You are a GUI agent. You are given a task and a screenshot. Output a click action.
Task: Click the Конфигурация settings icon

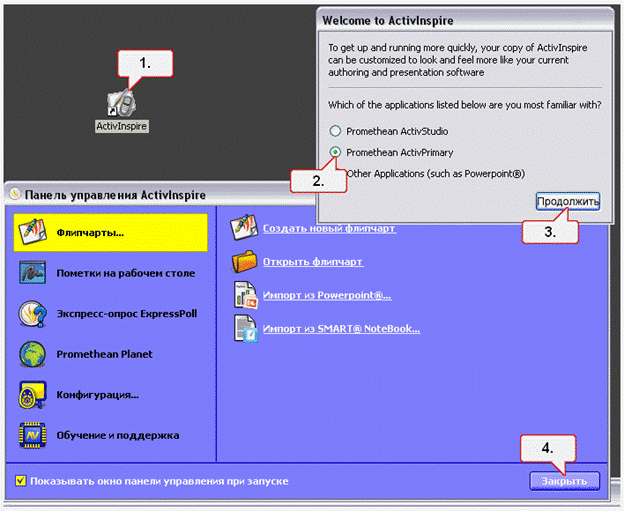tap(32, 394)
